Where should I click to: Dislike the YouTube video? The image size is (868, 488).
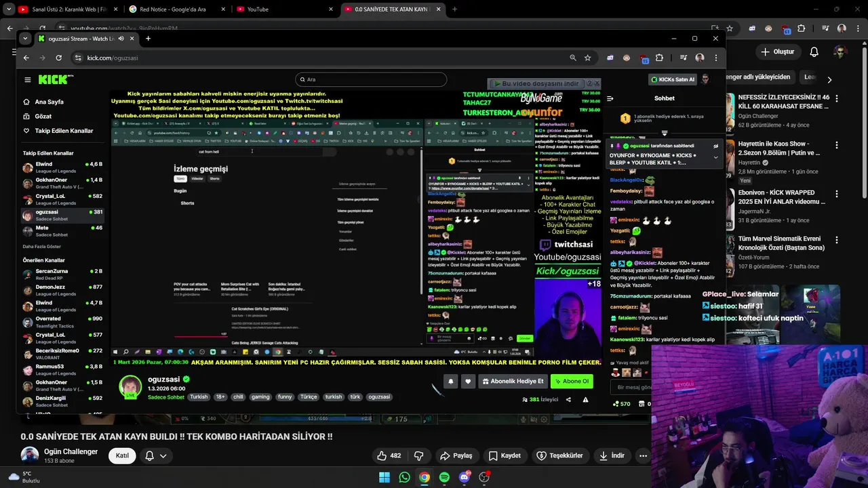[x=418, y=455]
